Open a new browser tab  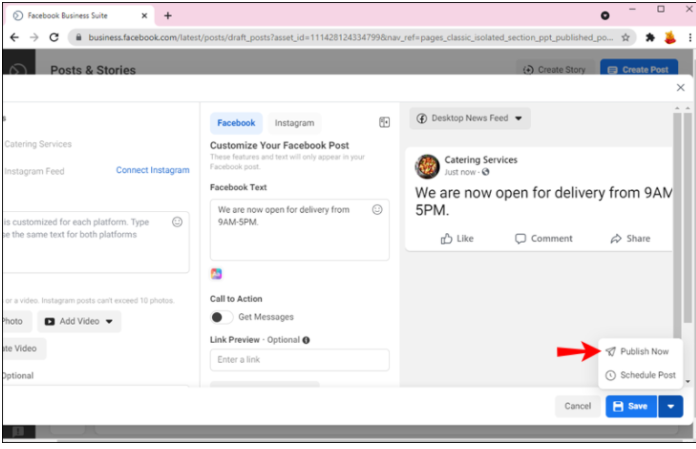coord(168,16)
